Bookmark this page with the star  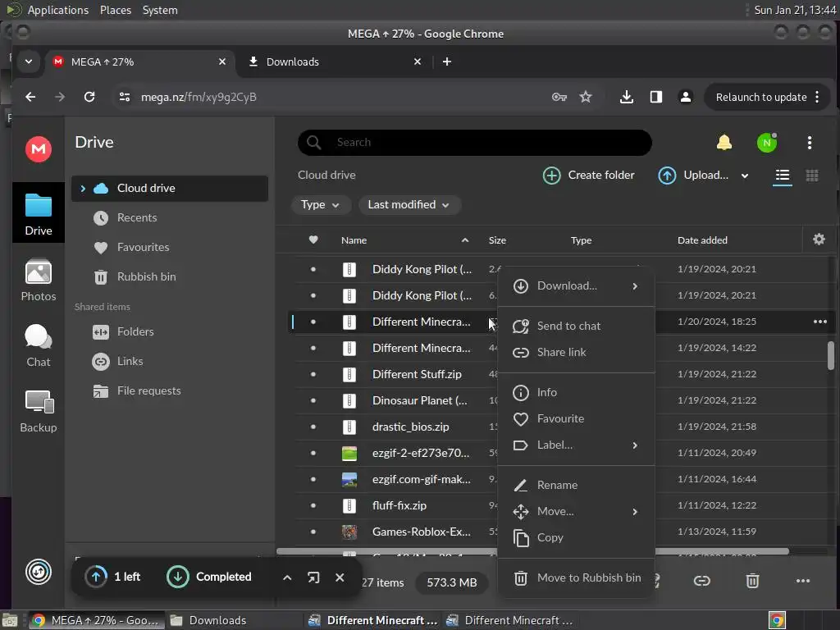coord(586,97)
